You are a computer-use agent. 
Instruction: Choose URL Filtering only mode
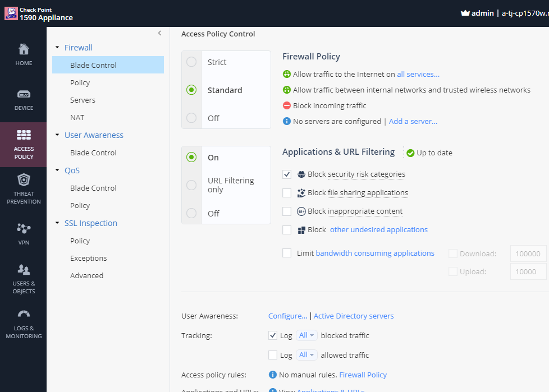(x=191, y=186)
